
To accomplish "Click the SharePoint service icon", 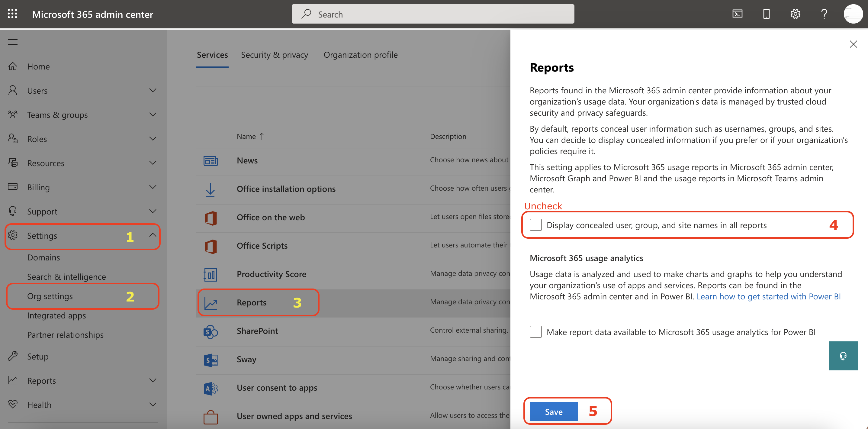I will [211, 331].
